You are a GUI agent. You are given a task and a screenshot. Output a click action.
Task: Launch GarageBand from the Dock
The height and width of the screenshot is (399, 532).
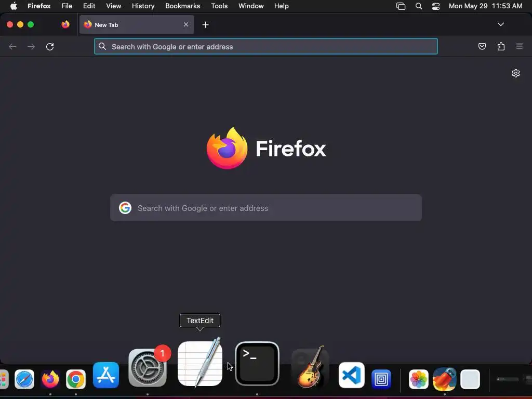[310, 367]
